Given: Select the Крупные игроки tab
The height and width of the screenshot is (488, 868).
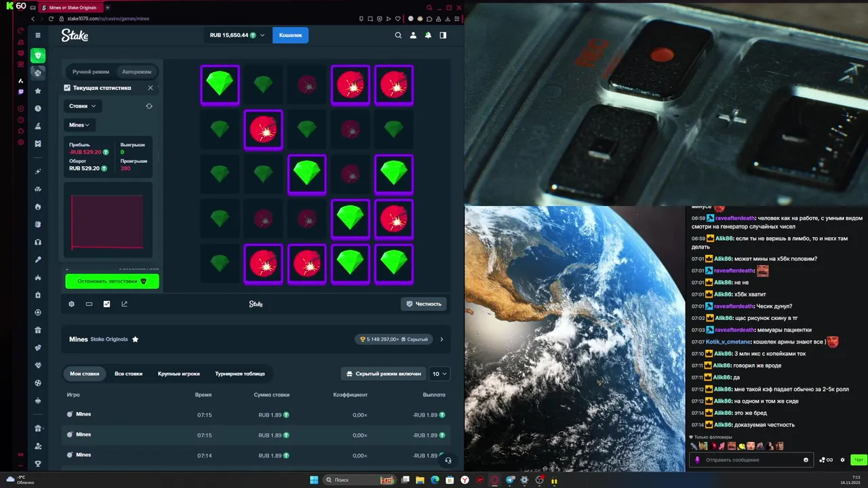Looking at the screenshot, I should (x=179, y=373).
